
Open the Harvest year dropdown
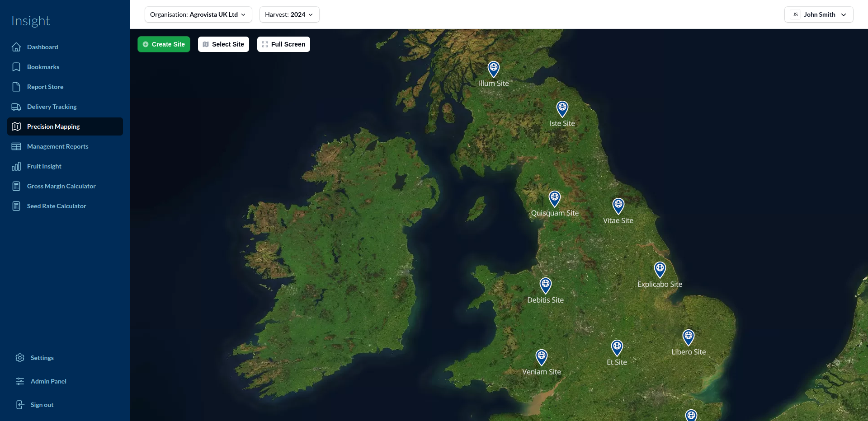click(289, 14)
